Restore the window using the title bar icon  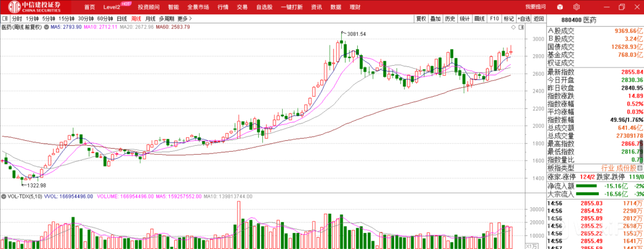tap(621, 7)
